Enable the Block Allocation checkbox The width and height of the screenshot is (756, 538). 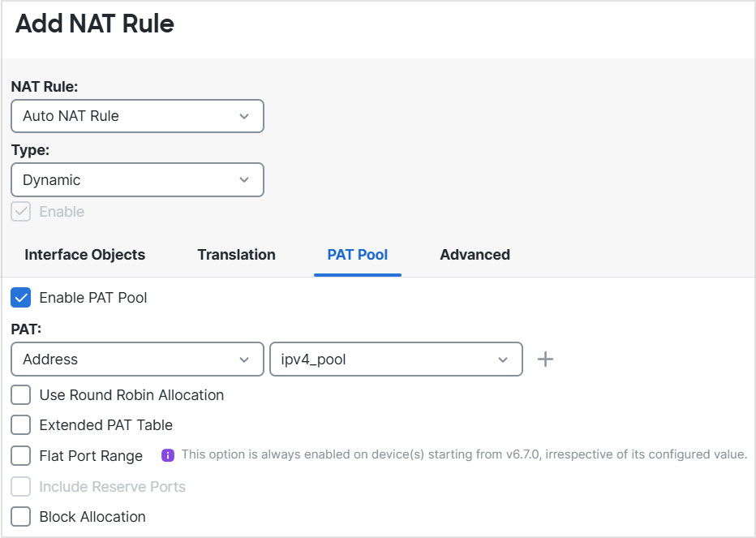(21, 517)
